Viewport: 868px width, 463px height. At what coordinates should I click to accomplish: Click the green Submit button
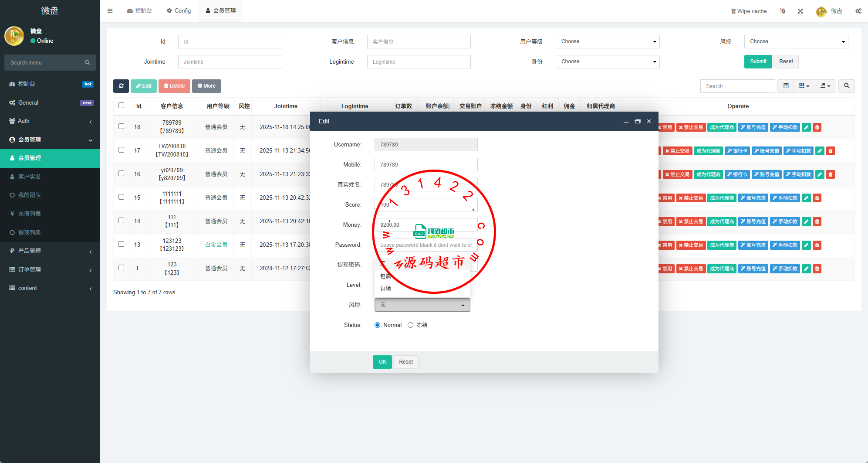click(758, 61)
